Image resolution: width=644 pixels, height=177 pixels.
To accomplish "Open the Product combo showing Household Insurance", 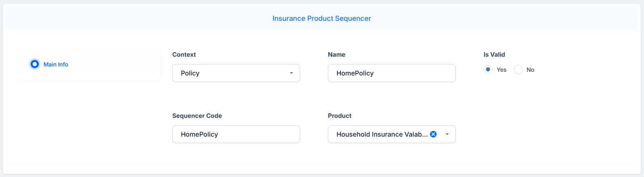I will [392, 134].
